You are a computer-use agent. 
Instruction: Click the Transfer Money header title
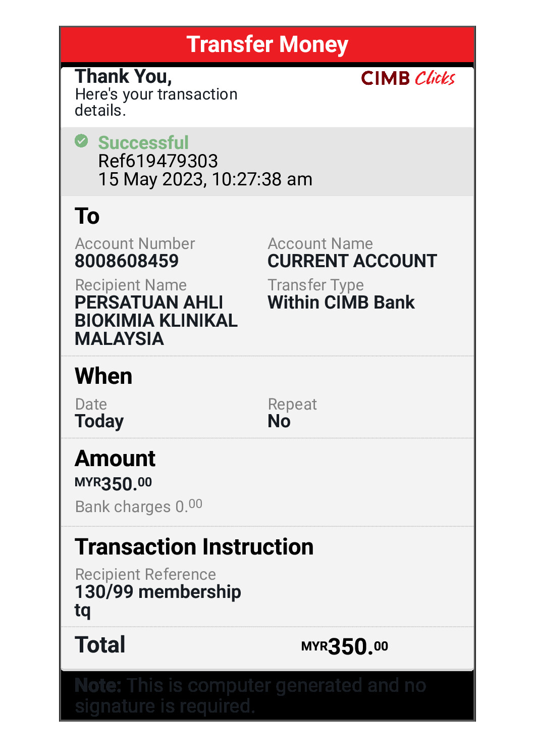tap(267, 44)
